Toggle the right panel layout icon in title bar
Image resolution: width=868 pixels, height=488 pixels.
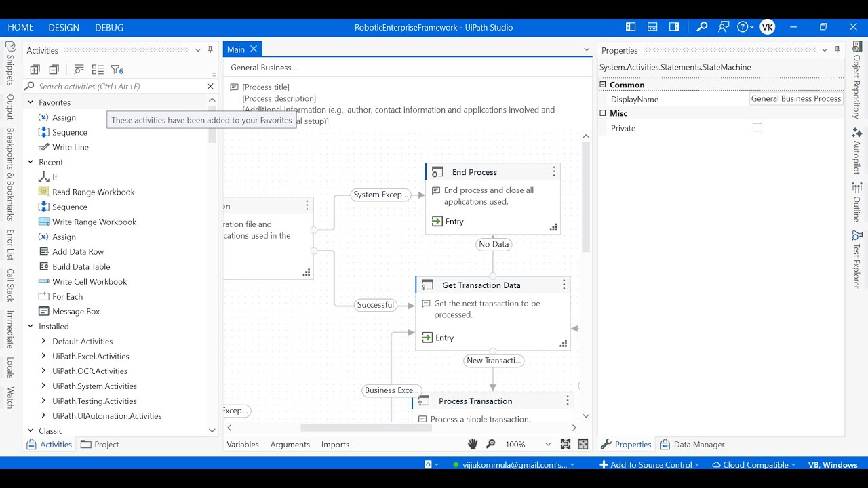674,27
